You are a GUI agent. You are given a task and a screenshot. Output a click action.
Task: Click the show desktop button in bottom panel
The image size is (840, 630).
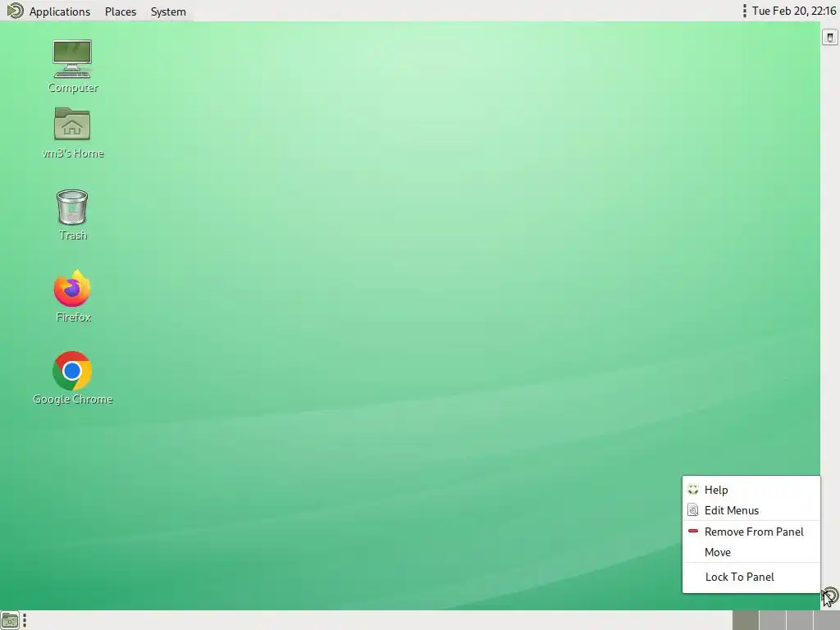click(10, 620)
